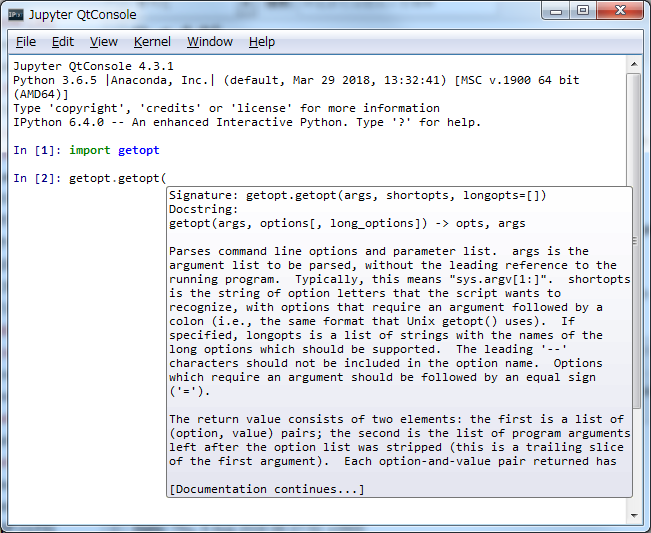
Task: Click the scroll up arrow
Action: (634, 64)
